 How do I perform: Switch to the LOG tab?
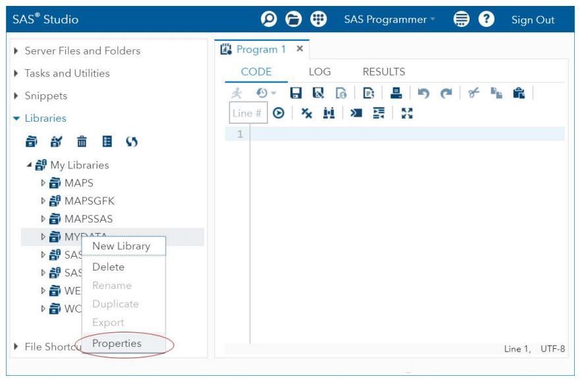[320, 72]
